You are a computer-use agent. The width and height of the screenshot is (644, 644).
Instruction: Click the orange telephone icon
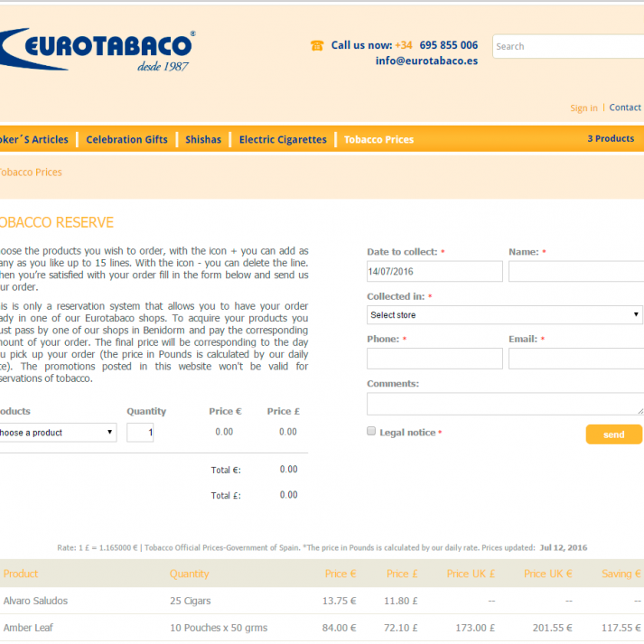(317, 45)
